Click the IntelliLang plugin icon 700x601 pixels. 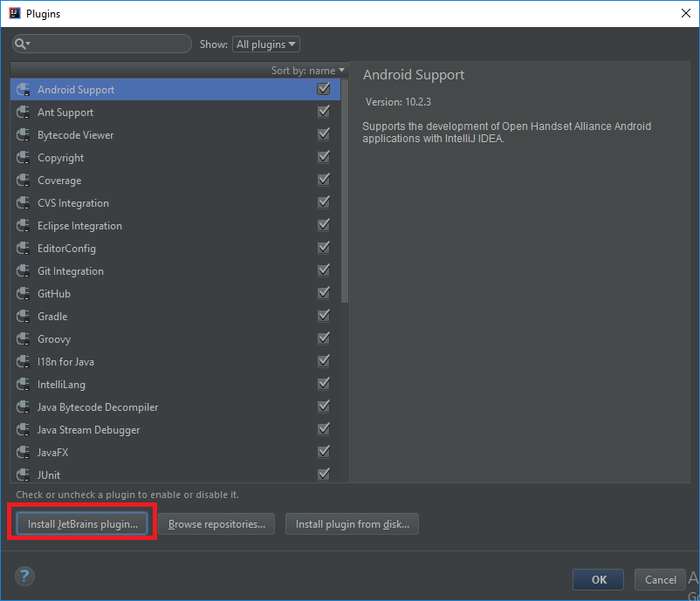tap(24, 384)
